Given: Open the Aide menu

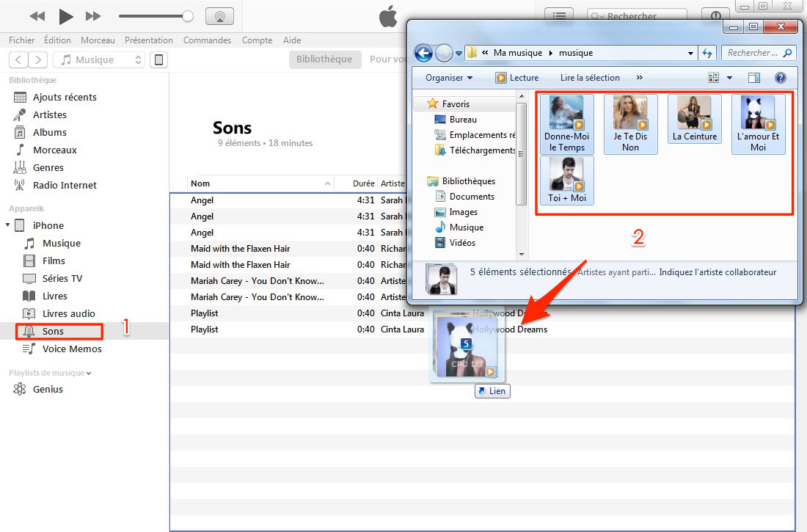Looking at the screenshot, I should point(292,40).
